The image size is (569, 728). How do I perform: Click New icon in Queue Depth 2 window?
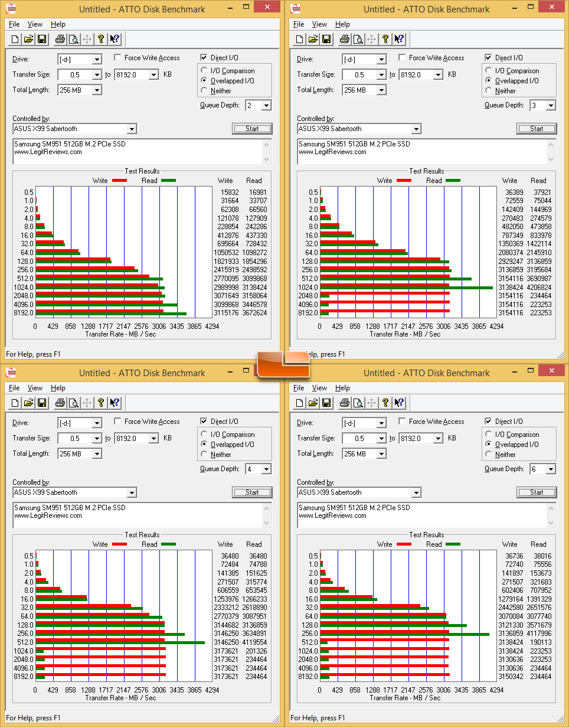pyautogui.click(x=15, y=40)
